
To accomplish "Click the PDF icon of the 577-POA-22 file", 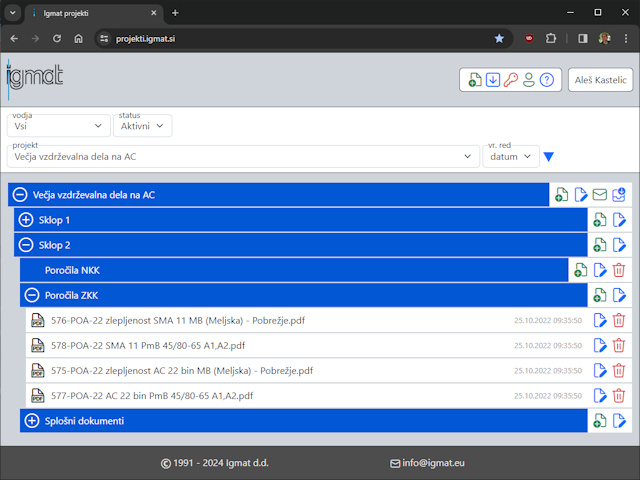I will 38,396.
